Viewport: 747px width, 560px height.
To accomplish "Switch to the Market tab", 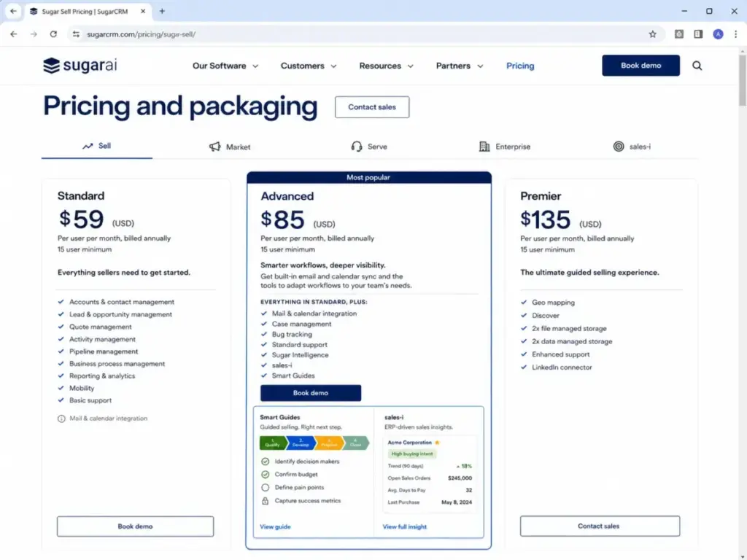I will point(230,147).
